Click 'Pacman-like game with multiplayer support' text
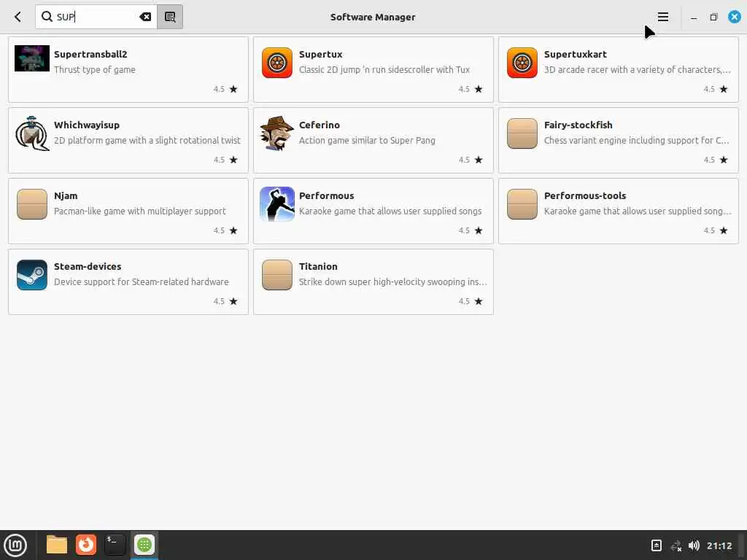This screenshot has height=560, width=747. click(x=140, y=211)
